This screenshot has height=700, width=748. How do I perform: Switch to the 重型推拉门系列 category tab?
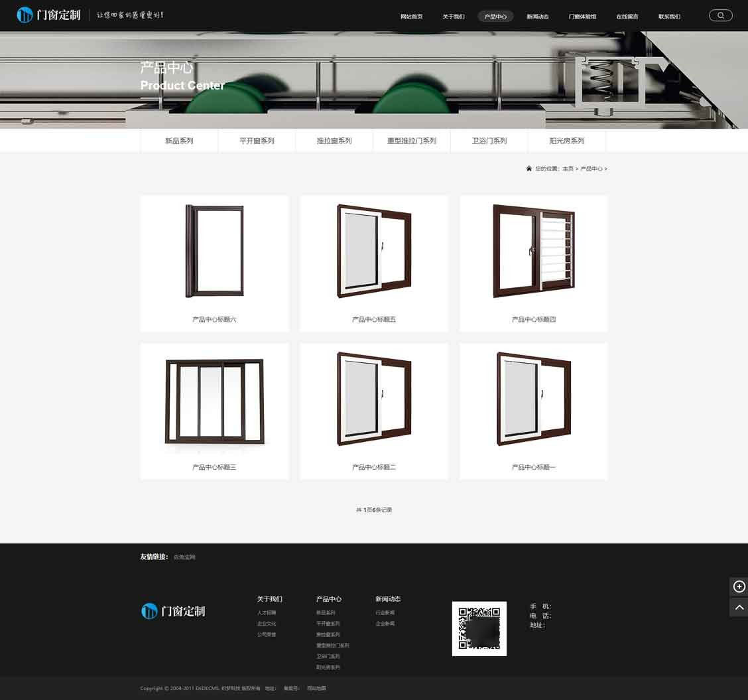(412, 141)
